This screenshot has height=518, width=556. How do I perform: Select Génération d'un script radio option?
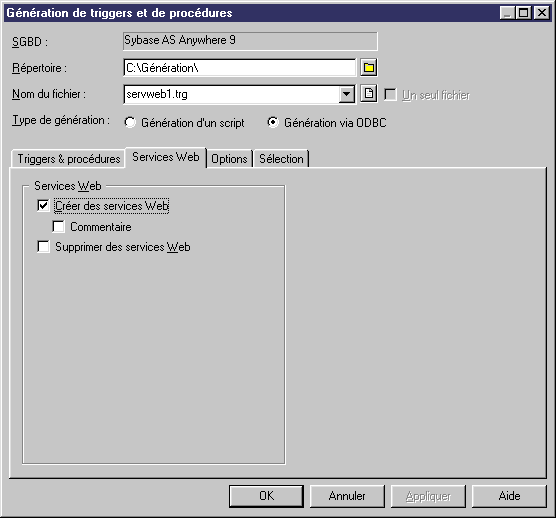130,123
